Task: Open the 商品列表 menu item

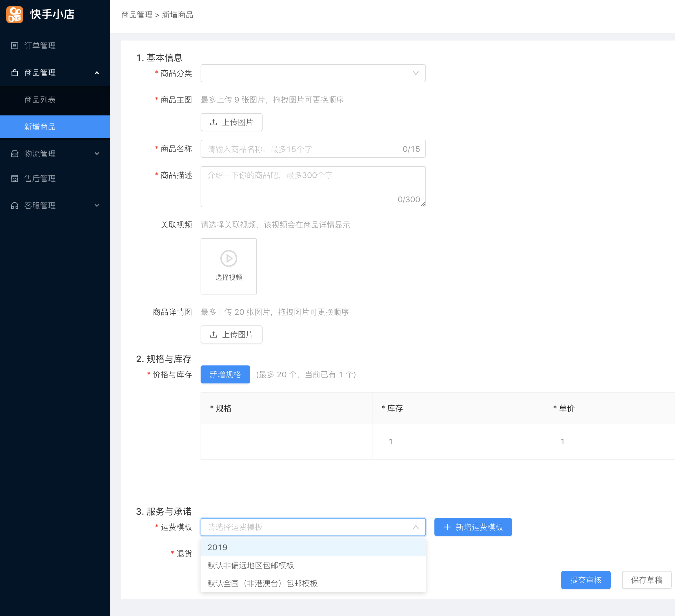Action: point(41,100)
